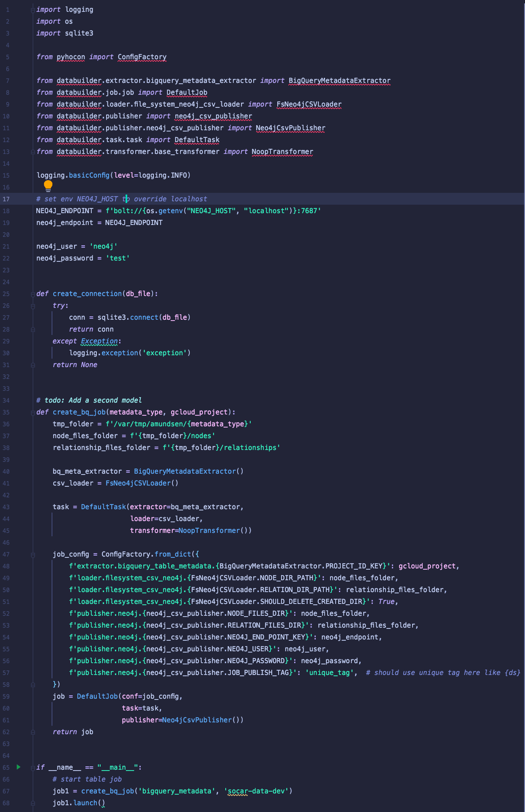Image resolution: width=525 pixels, height=812 pixels.
Task: Click the DefaultJob import on line 8
Action: click(x=187, y=92)
